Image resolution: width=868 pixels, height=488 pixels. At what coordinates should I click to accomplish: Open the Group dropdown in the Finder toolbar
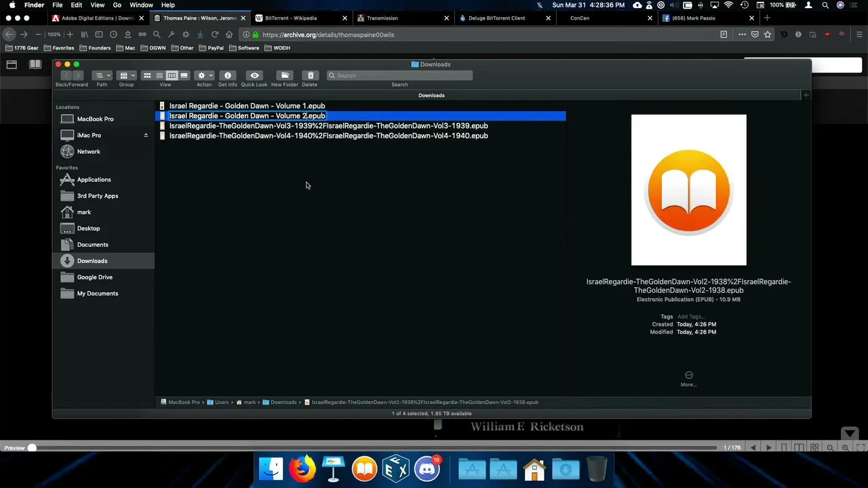126,75
